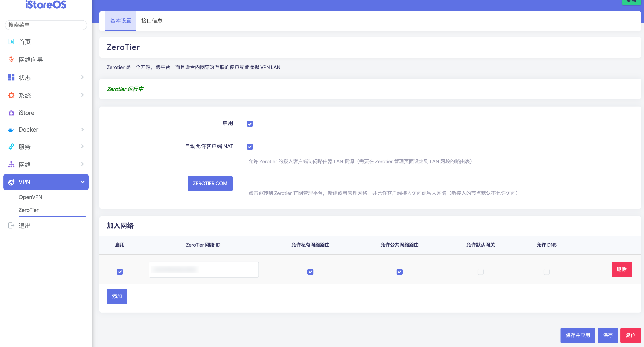Viewport: 644px width, 347px height.
Task: Click the Zerotier 运行中 status text
Action: [125, 89]
